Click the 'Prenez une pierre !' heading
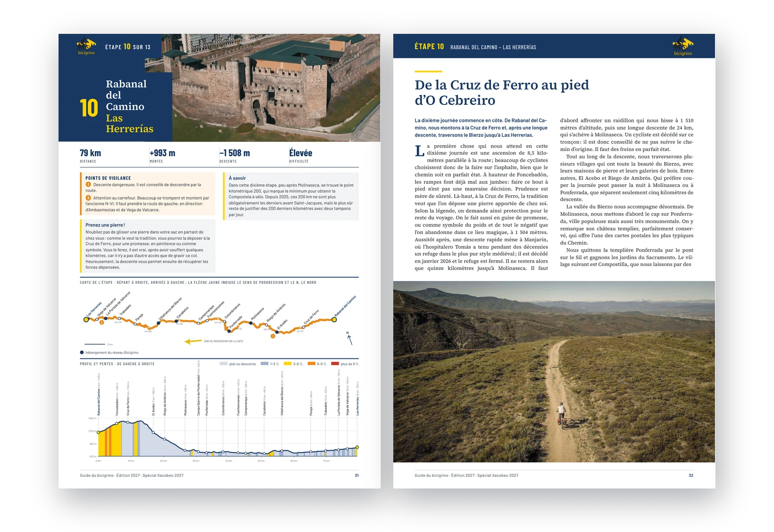Image resolution: width=774 pixels, height=532 pixels. (105, 225)
